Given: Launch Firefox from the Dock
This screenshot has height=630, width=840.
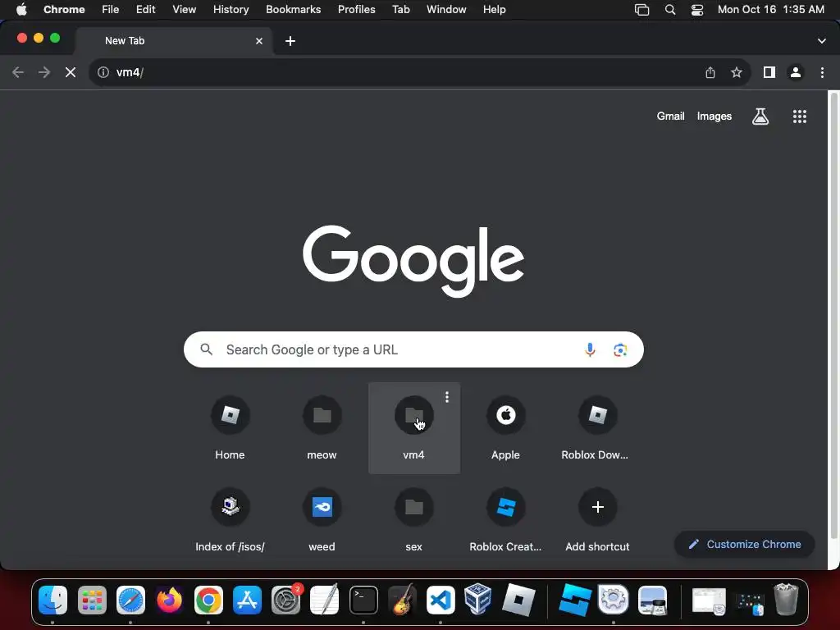Looking at the screenshot, I should click(x=169, y=600).
